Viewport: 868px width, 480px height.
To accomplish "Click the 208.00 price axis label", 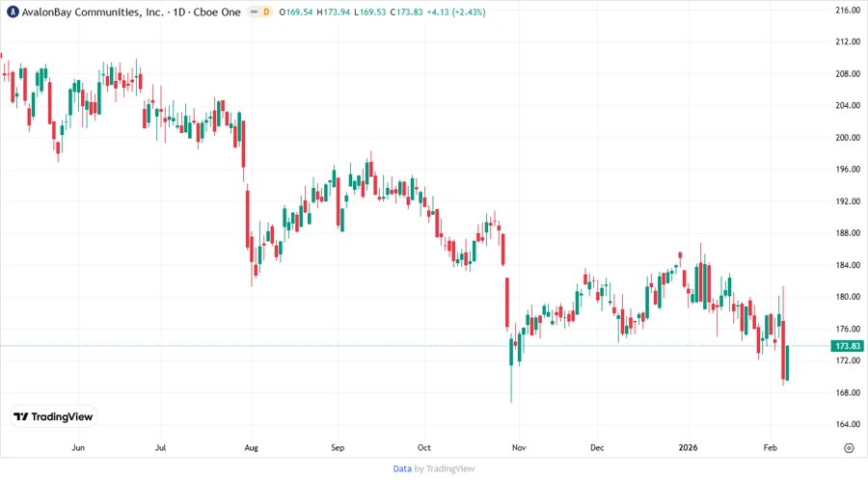I will 848,73.
